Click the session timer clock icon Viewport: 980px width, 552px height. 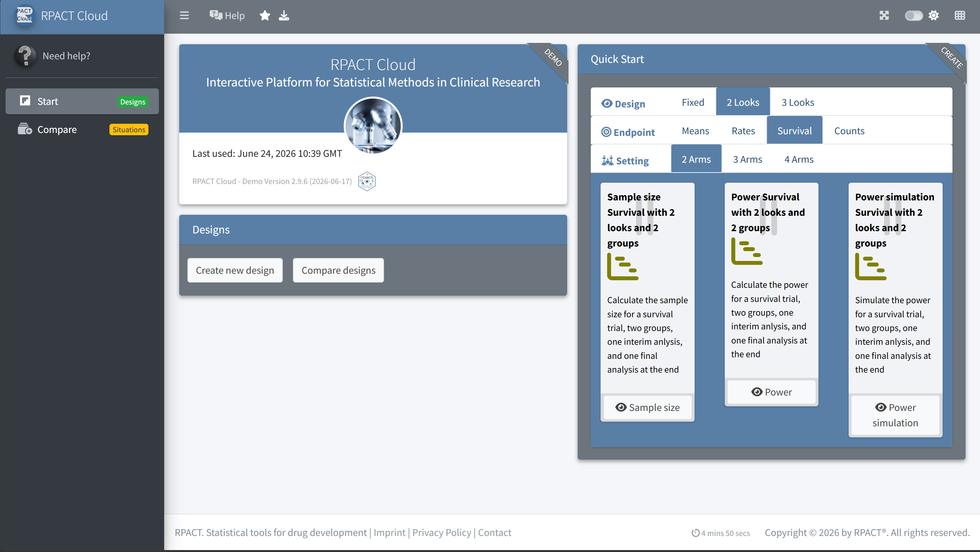(695, 533)
